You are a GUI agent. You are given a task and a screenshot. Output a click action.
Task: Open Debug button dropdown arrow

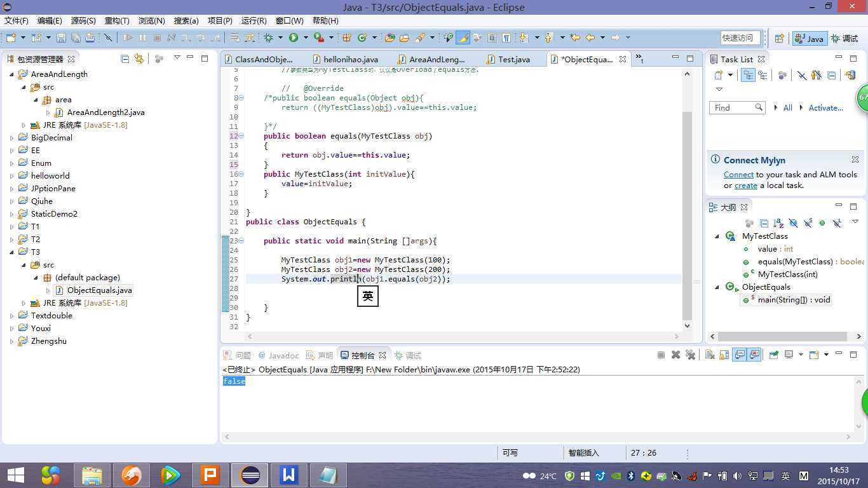[x=280, y=38]
